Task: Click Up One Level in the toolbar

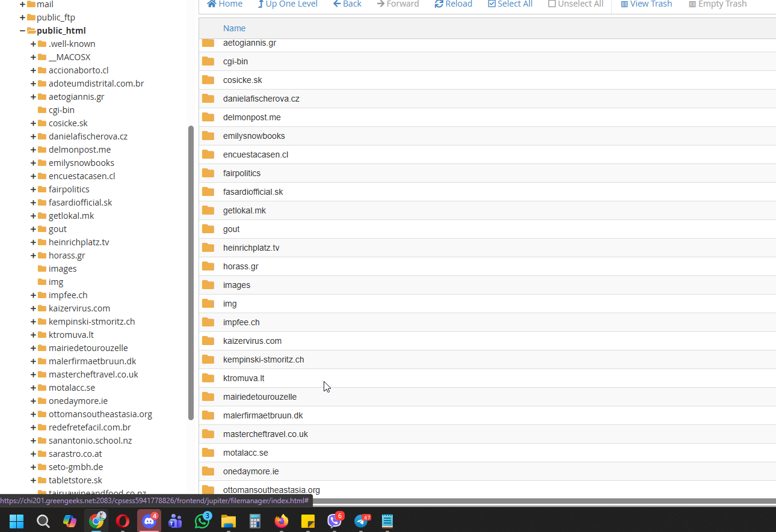Action: point(288,4)
